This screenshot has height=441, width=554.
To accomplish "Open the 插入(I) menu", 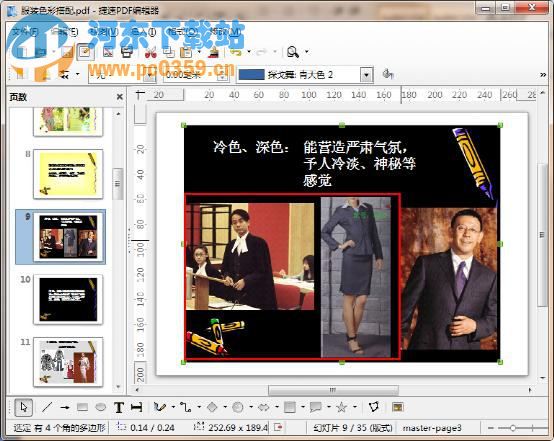I will coord(143,32).
